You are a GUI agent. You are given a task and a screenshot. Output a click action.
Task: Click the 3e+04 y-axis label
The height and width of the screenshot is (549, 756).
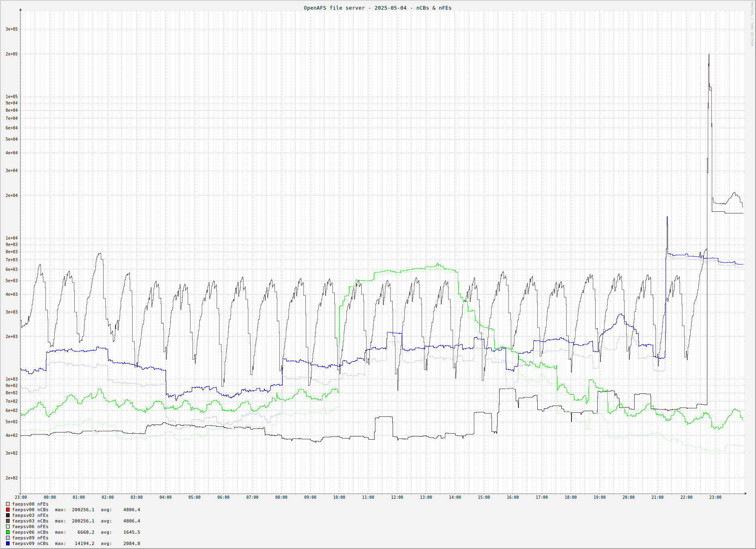click(12, 170)
